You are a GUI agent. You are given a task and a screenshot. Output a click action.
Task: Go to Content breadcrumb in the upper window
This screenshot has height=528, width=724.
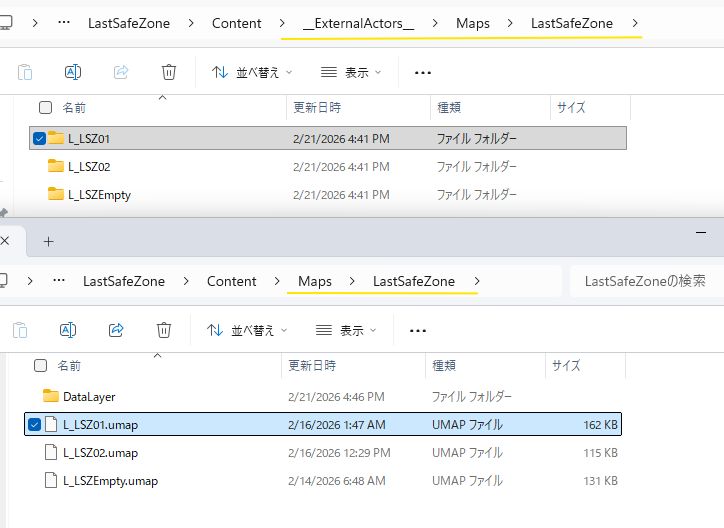[236, 23]
